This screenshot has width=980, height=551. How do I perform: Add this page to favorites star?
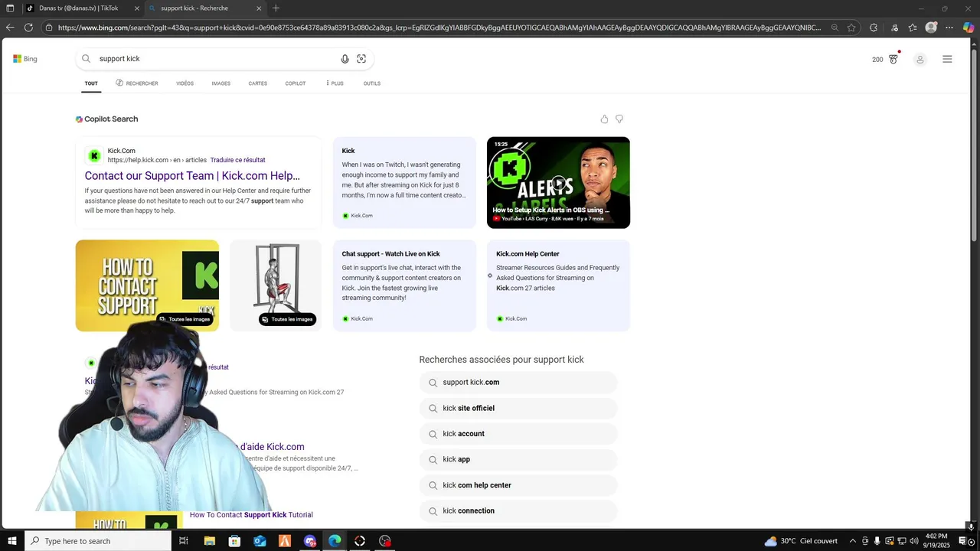[x=851, y=28]
